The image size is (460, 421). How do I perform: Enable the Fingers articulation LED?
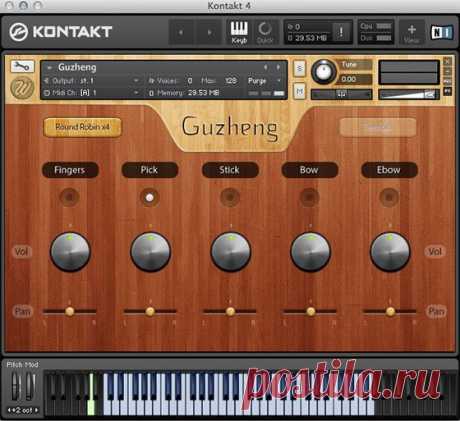point(70,197)
